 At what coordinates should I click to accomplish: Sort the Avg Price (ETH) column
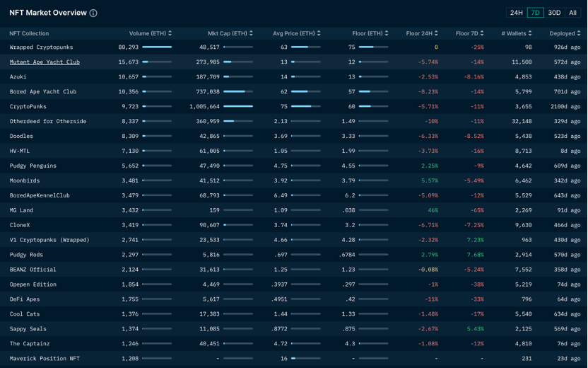tap(319, 33)
